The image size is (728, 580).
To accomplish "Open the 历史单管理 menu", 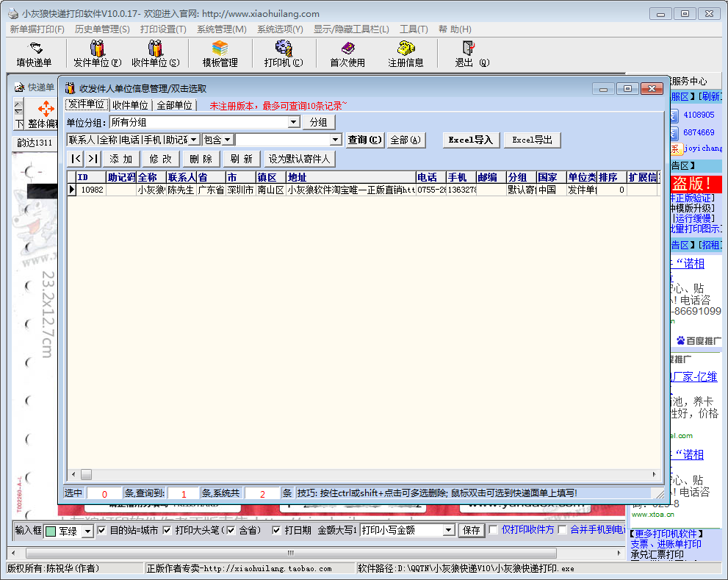I will [x=102, y=29].
